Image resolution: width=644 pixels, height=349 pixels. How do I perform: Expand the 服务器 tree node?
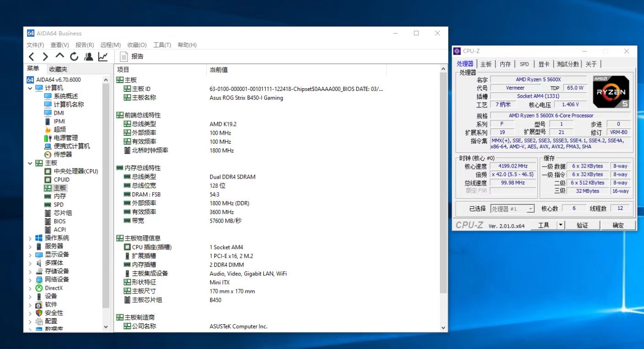tap(30, 246)
